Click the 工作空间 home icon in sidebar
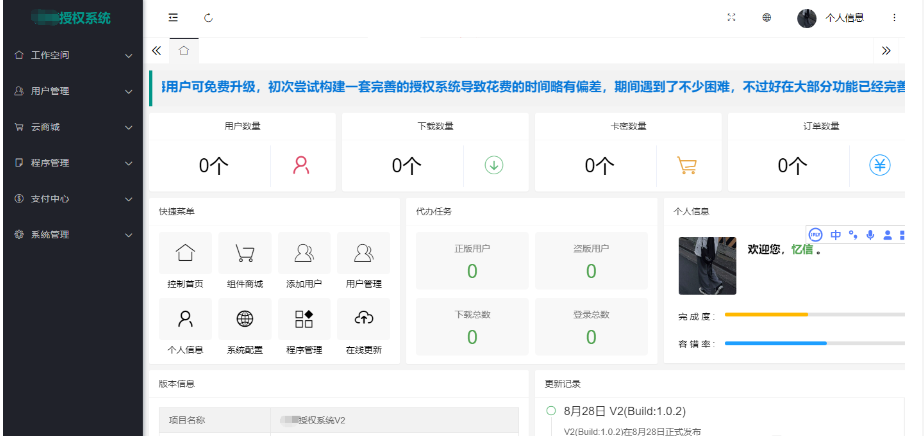The width and height of the screenshot is (924, 436). (x=19, y=55)
